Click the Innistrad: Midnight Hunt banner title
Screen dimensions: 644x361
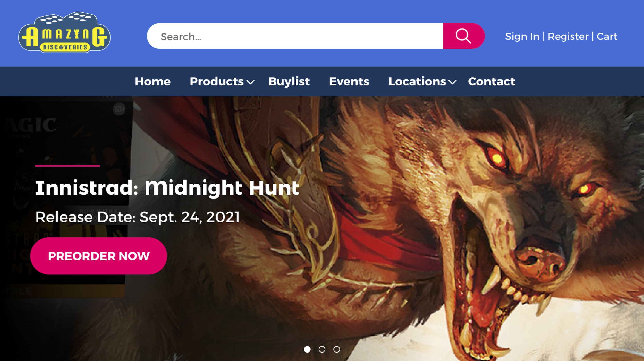[167, 188]
